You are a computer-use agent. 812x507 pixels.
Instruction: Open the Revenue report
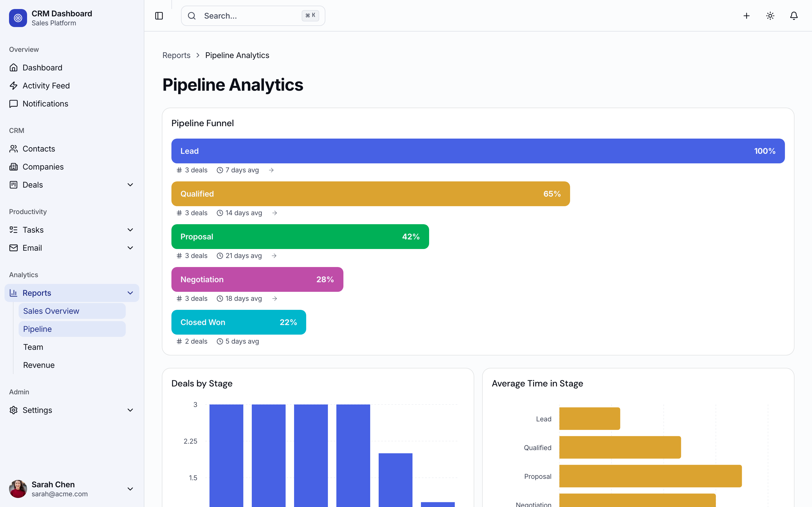click(39, 365)
